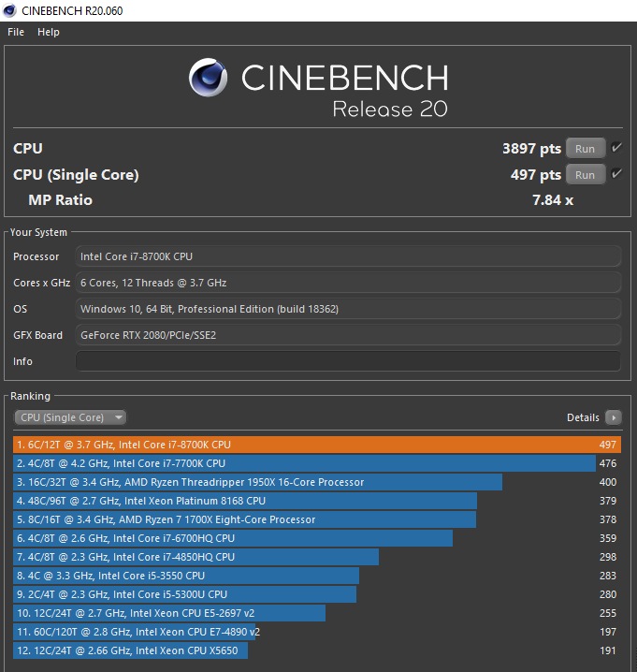The height and width of the screenshot is (672, 637).
Task: Click the CPU (Single Core) label
Action: pyautogui.click(x=76, y=175)
